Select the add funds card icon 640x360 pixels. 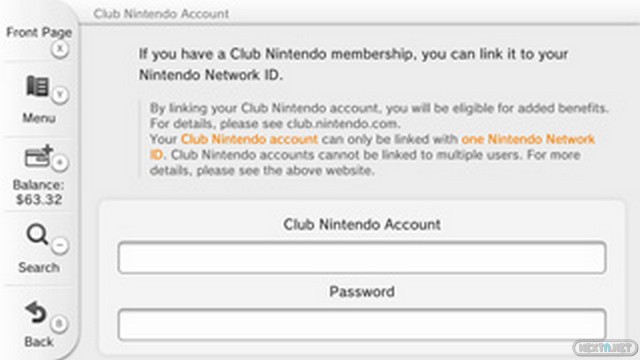(38, 156)
